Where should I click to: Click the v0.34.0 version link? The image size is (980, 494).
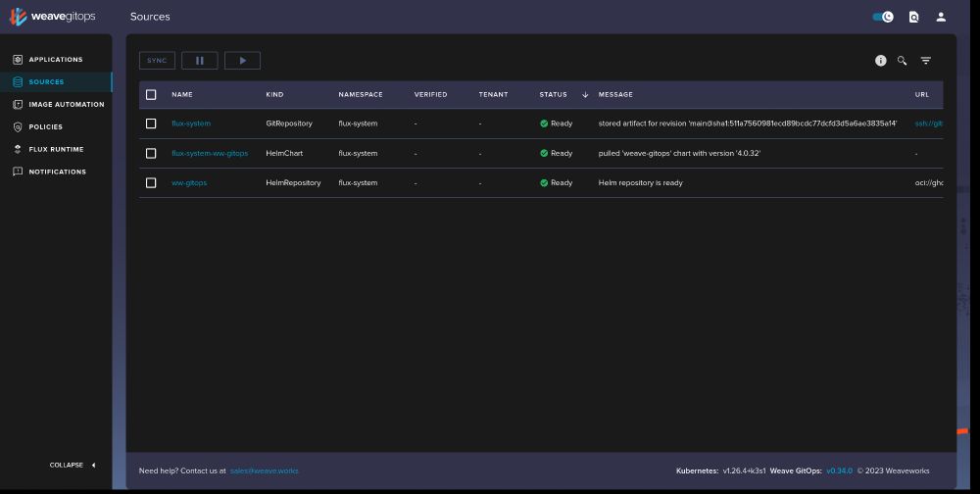(840, 470)
